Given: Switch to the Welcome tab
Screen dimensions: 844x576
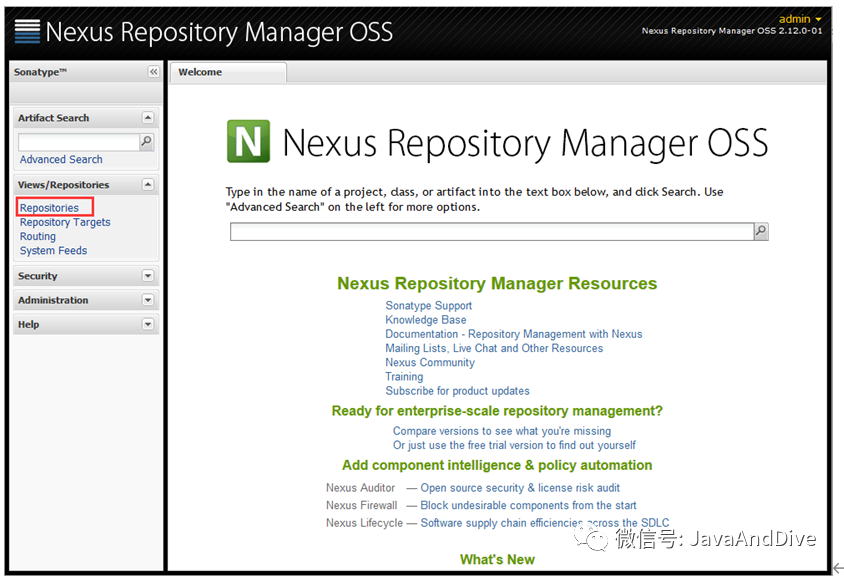Looking at the screenshot, I should pyautogui.click(x=201, y=72).
